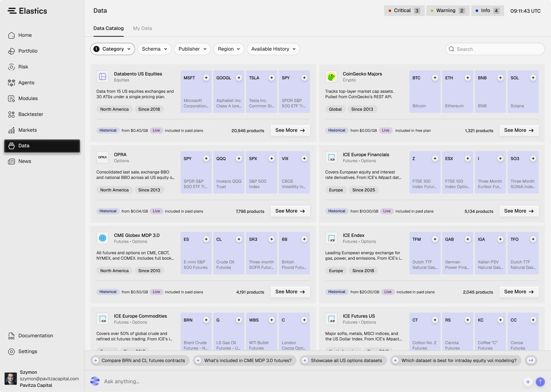See More for Databento US Equities
Image resolution: width=551 pixels, height=392 pixels.
pyautogui.click(x=290, y=130)
